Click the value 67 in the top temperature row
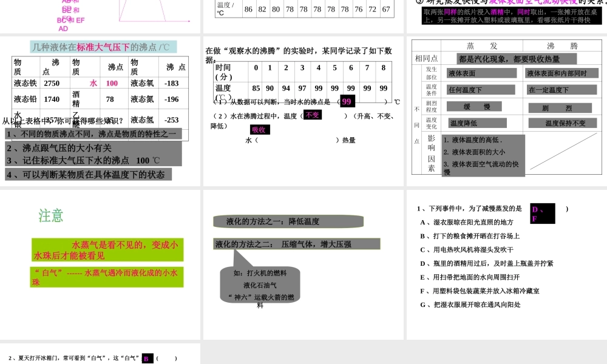This screenshot has width=607, height=364. (x=386, y=9)
